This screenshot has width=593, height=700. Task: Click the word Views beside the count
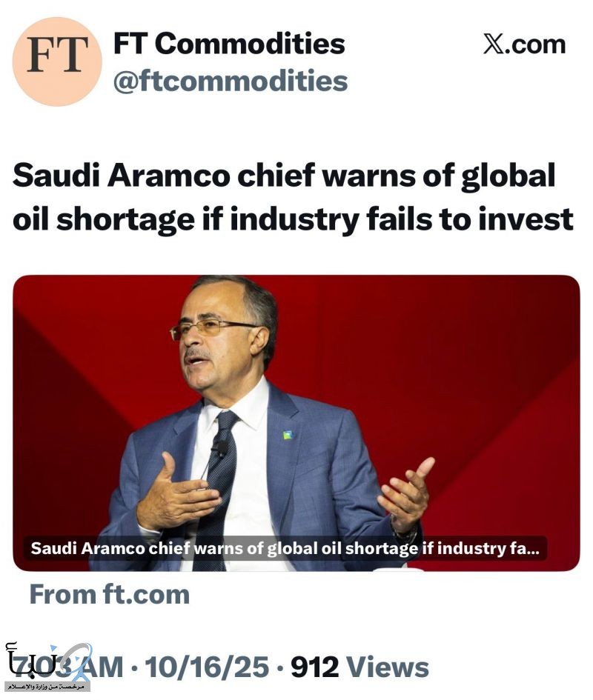coord(388,666)
